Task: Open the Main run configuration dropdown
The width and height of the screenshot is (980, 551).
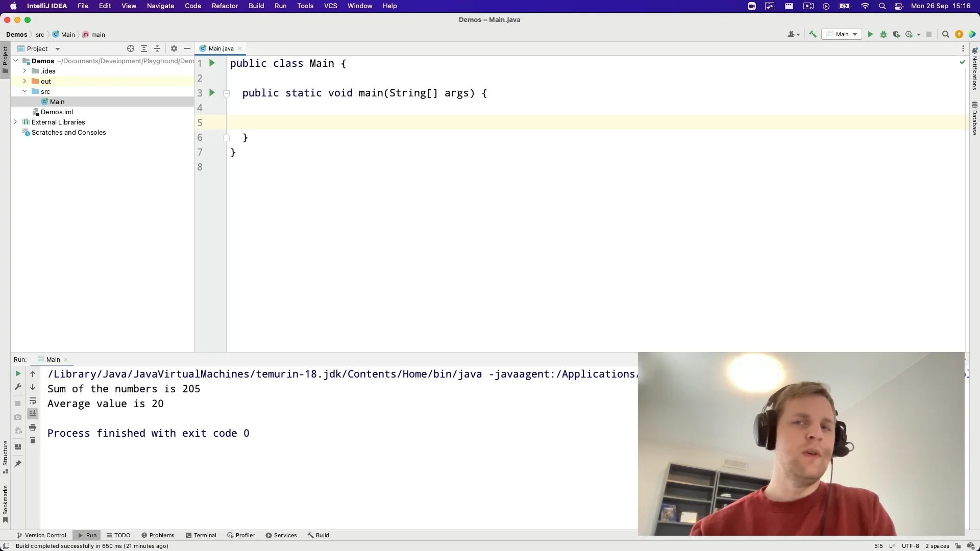Action: [843, 34]
